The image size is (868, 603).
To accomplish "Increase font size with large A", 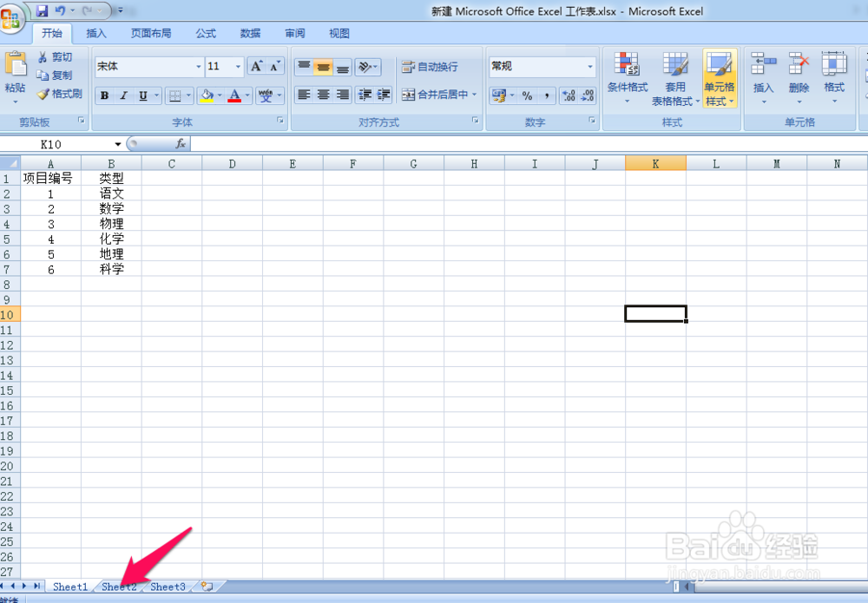I will (256, 67).
